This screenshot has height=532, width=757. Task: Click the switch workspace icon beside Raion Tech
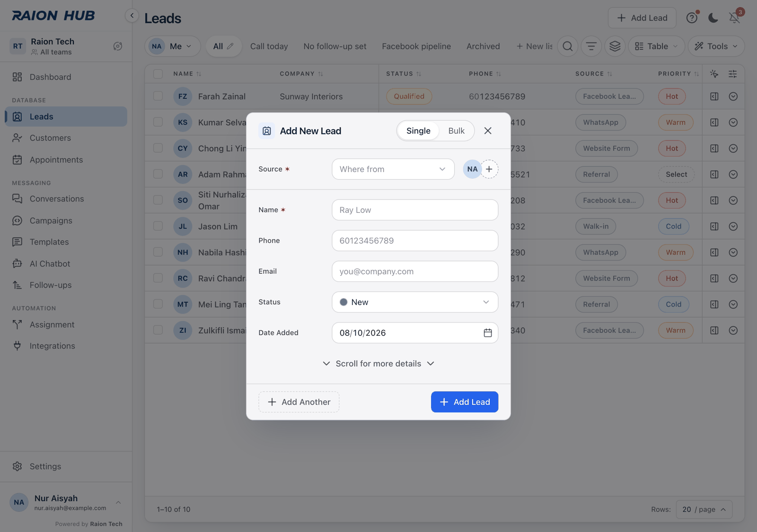[118, 46]
